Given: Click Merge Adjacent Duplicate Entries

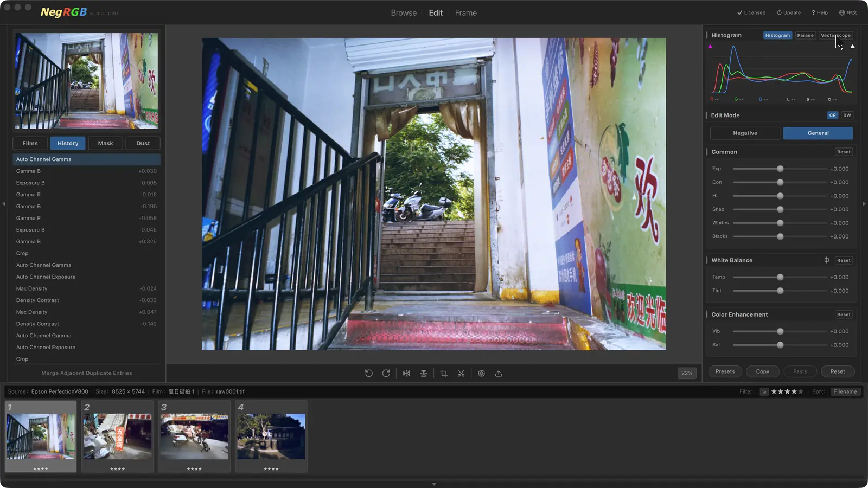Looking at the screenshot, I should point(87,373).
